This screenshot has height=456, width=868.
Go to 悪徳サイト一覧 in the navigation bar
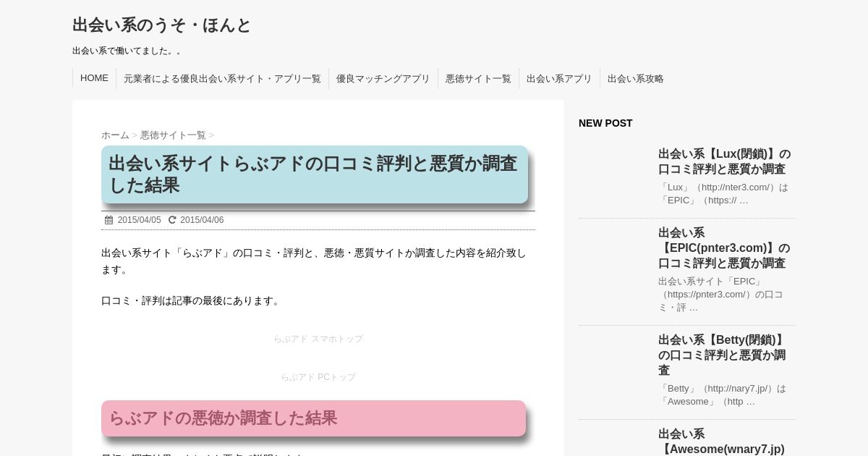pos(478,79)
